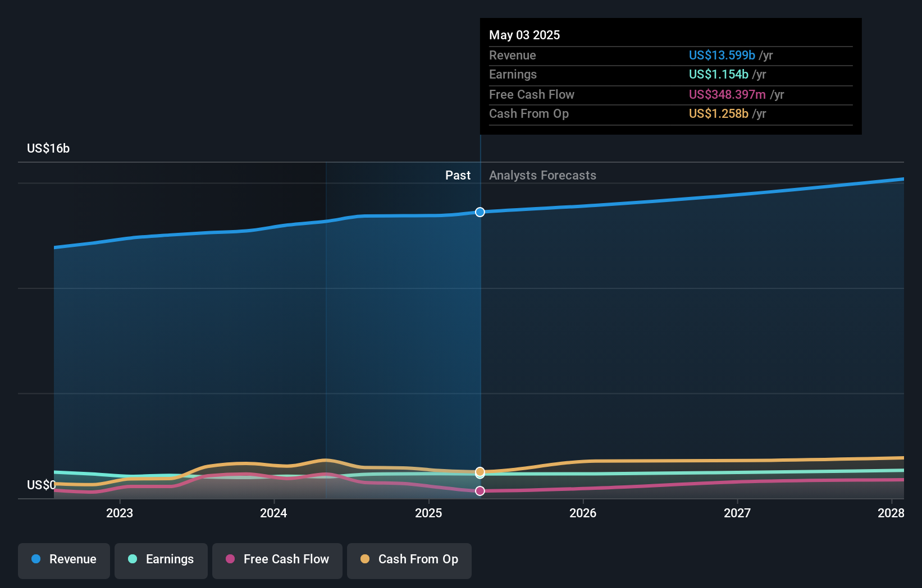Expand the May 03 2025 tooltip header
This screenshot has height=588, width=922.
524,35
